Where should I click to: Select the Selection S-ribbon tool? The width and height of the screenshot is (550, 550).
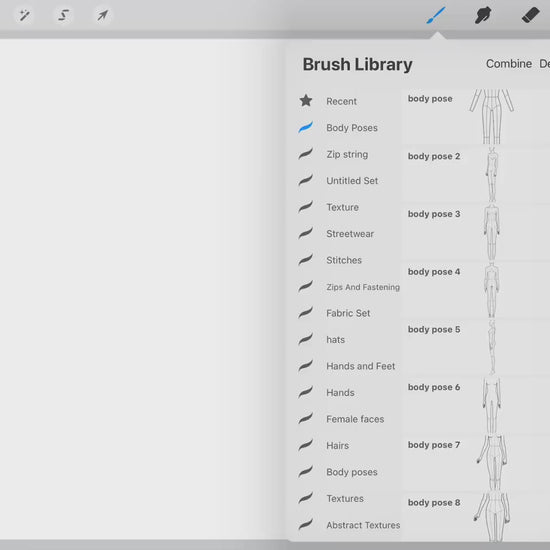[63, 15]
